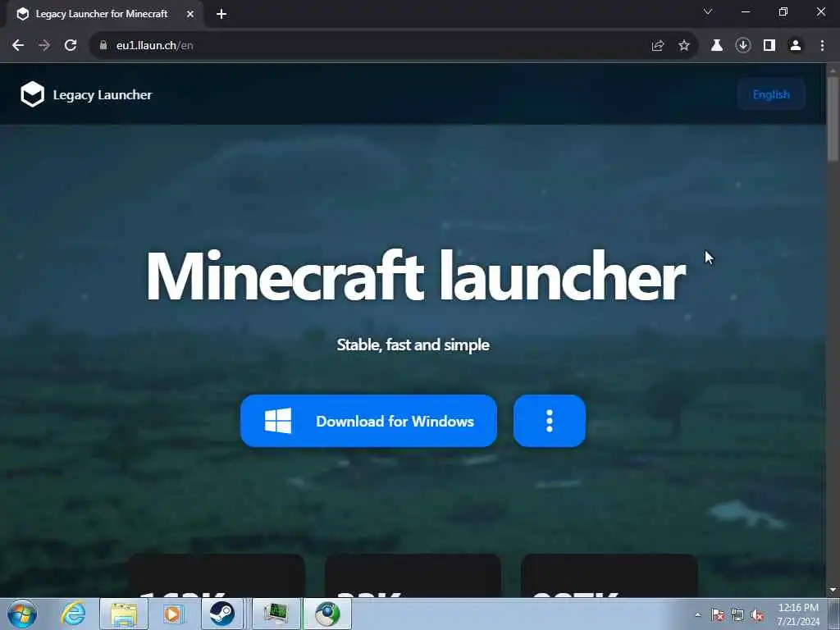The width and height of the screenshot is (840, 630).
Task: Click the site lock icon in address bar
Action: click(103, 46)
